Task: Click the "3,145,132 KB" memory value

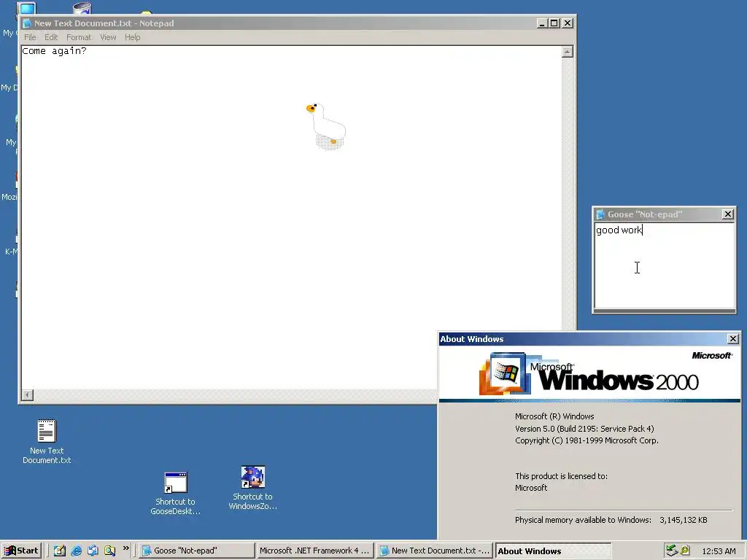Action: tap(683, 520)
